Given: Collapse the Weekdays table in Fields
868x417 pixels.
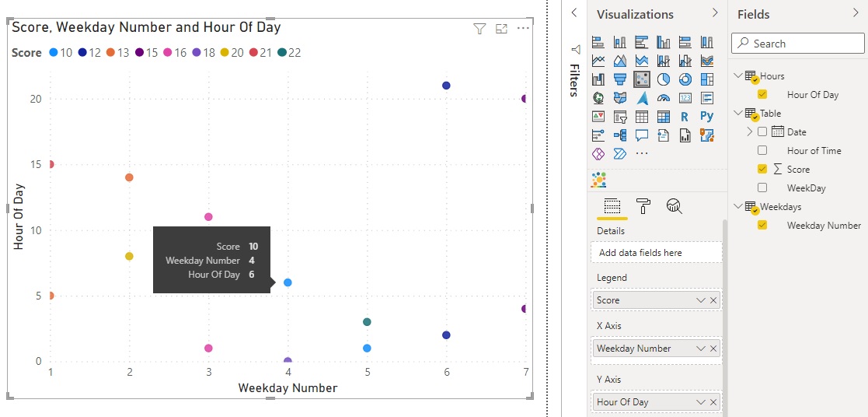Looking at the screenshot, I should coord(737,206).
